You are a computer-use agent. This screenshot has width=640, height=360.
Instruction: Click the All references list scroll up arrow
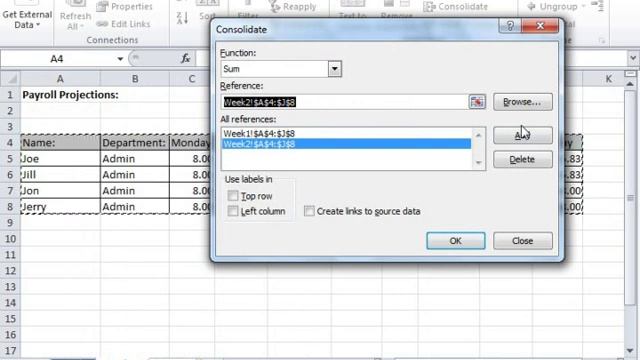coord(478,135)
